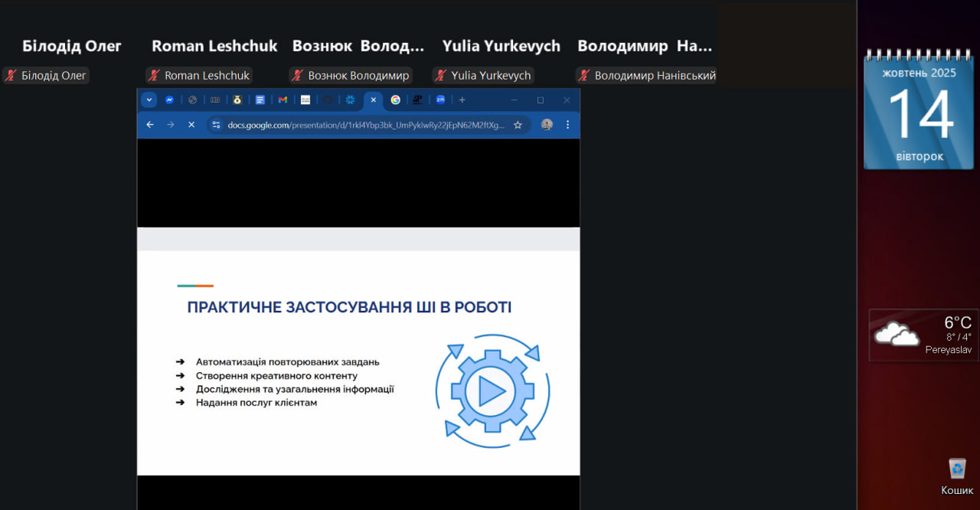
Task: Open the Google Docs tab
Action: 260,100
